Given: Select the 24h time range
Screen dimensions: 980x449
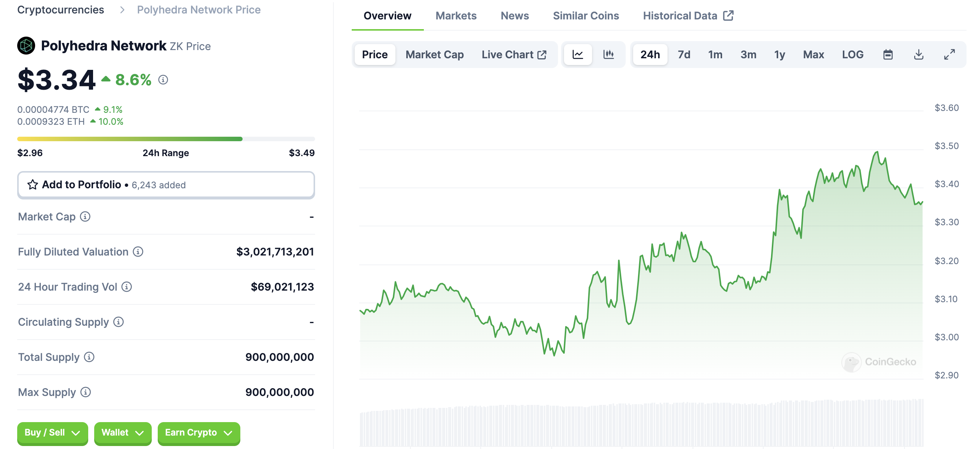Looking at the screenshot, I should point(650,55).
